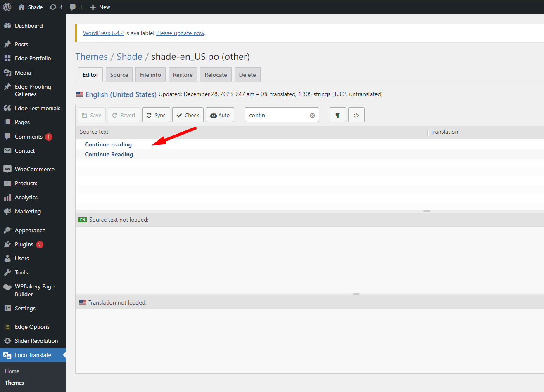Open Loco Translate Home submenu

coord(12,371)
